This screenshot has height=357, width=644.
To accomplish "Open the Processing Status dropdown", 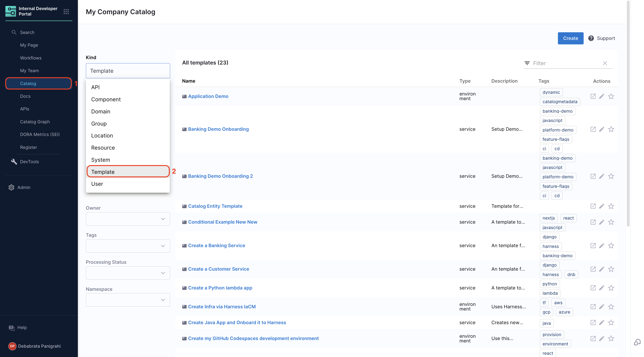I will point(128,273).
